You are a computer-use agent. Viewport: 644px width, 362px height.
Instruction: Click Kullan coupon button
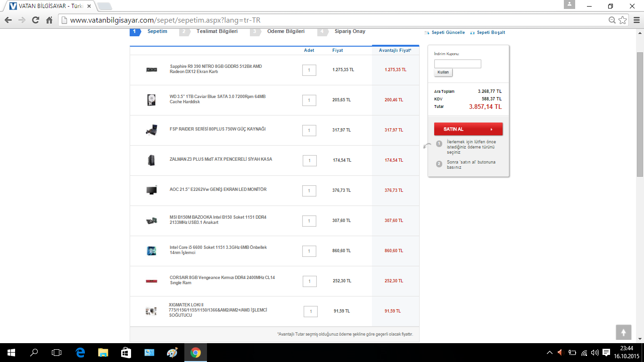pyautogui.click(x=443, y=73)
